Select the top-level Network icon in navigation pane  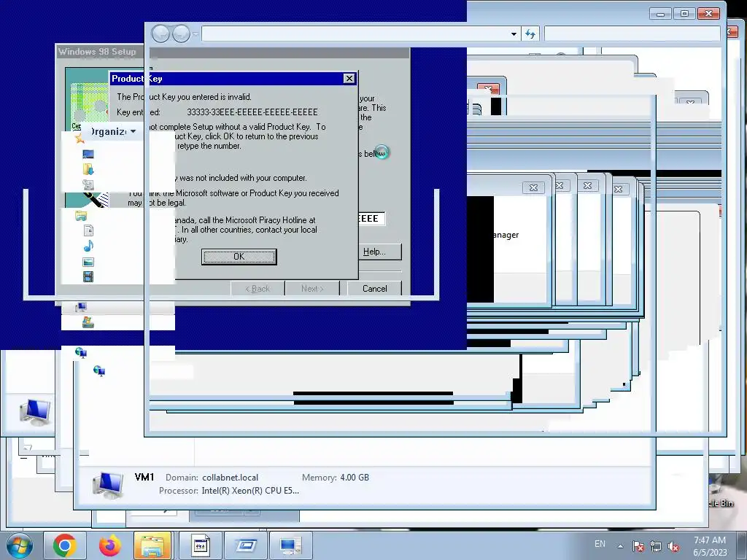[x=81, y=352]
